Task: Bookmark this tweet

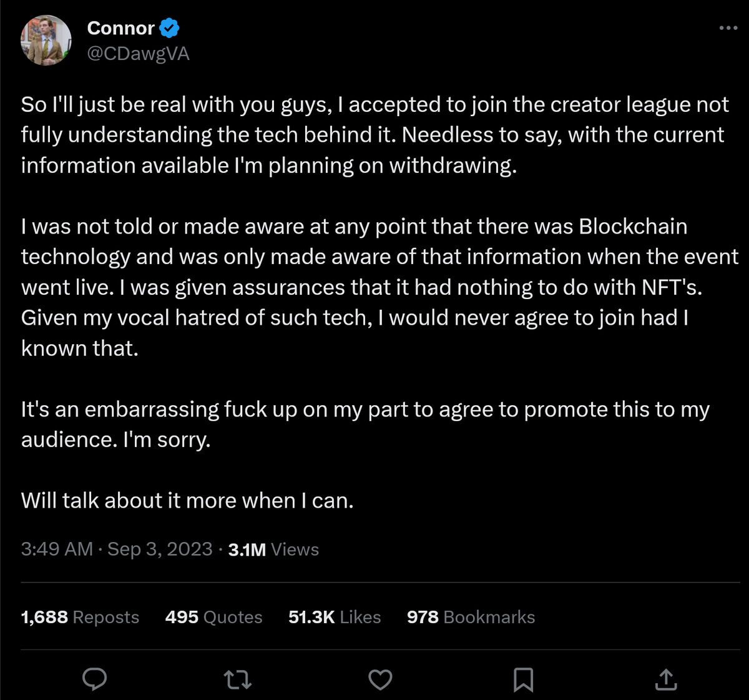Action: (523, 679)
